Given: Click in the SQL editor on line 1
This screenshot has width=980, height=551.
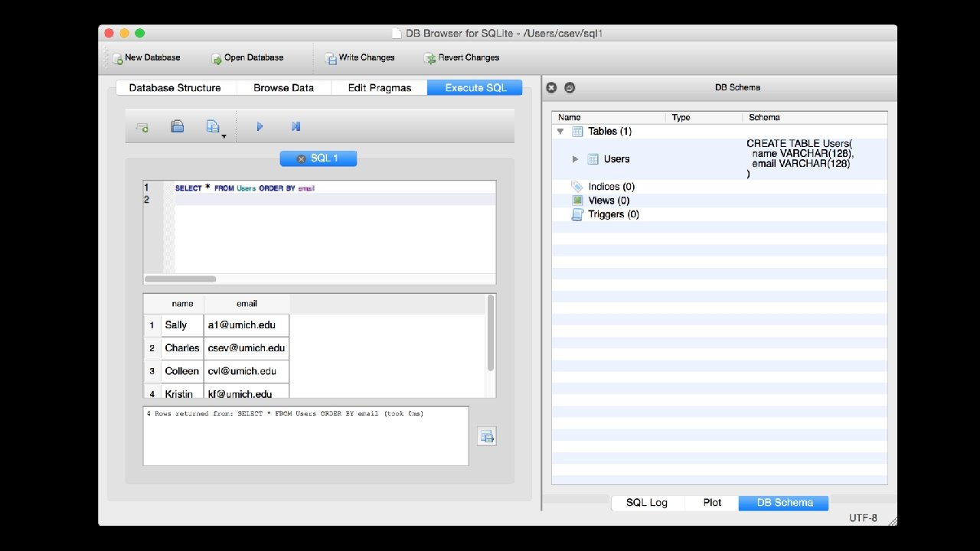Looking at the screenshot, I should coord(335,187).
